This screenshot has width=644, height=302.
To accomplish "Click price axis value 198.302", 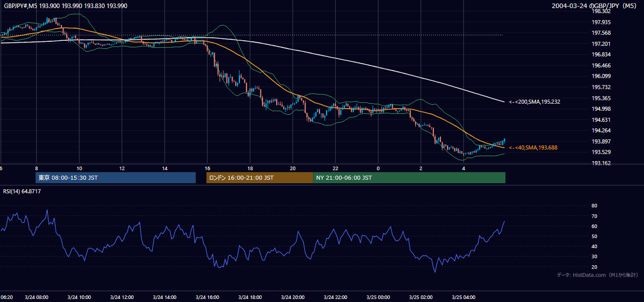I will click(x=601, y=11).
